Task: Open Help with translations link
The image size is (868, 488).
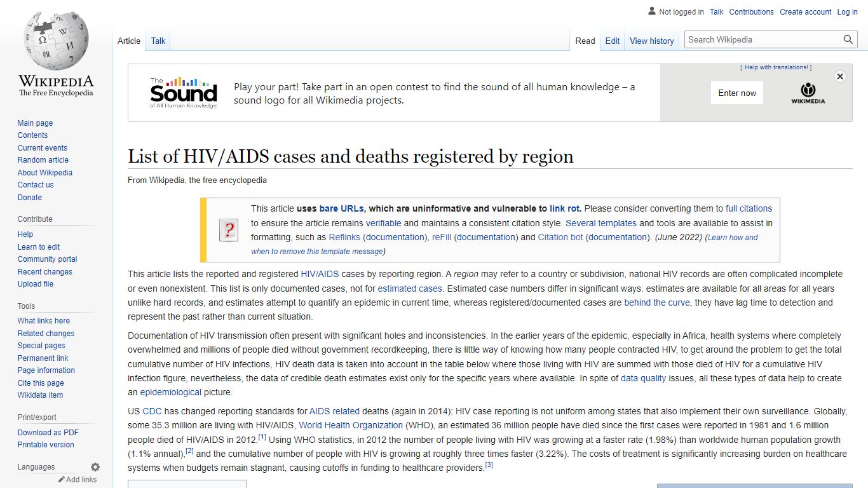Action: pos(776,67)
